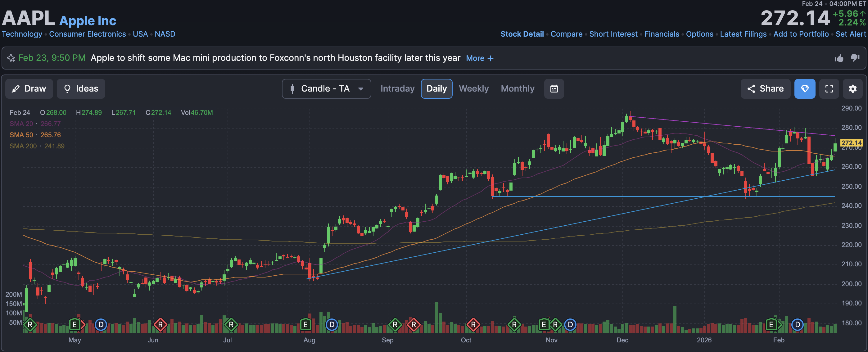868x352 pixels.
Task: Click the Draw tool button
Action: click(x=29, y=88)
